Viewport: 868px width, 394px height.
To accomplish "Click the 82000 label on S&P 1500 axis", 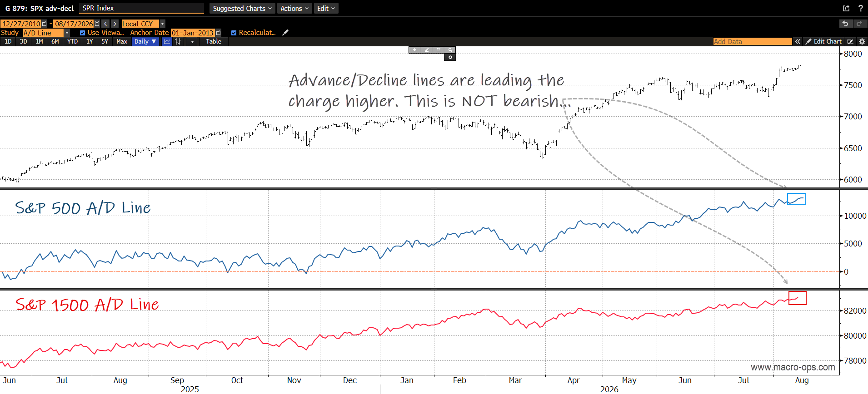I will pyautogui.click(x=855, y=310).
